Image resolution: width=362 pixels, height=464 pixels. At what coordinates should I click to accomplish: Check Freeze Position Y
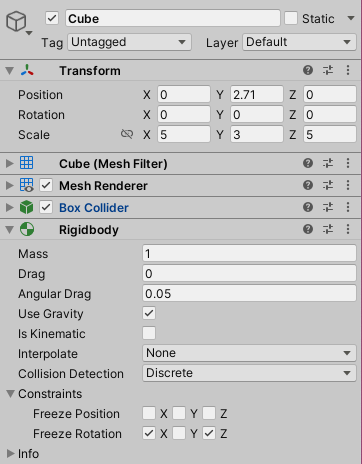click(179, 413)
